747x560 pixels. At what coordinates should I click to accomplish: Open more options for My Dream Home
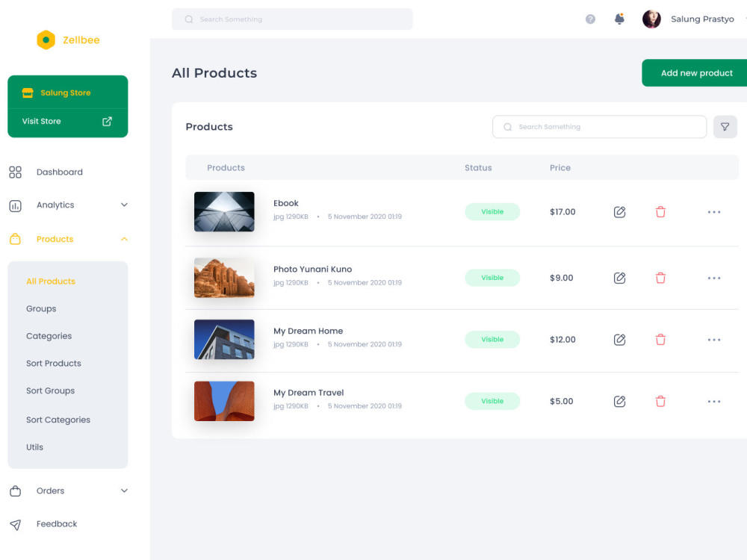(x=713, y=340)
